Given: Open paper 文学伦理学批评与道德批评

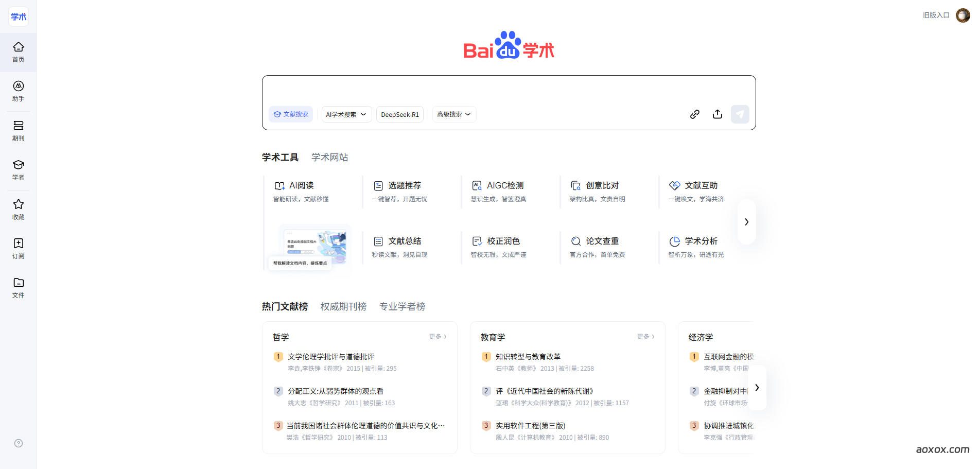Looking at the screenshot, I should [x=331, y=356].
